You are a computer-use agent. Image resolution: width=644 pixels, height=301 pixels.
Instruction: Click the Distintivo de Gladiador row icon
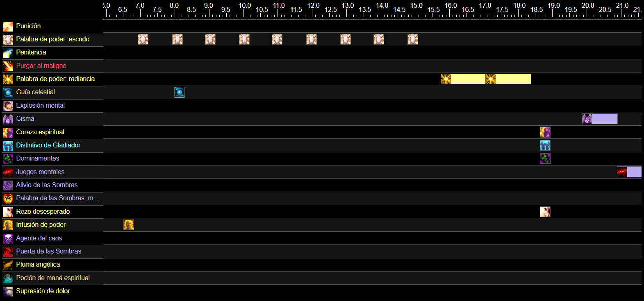[x=8, y=146]
